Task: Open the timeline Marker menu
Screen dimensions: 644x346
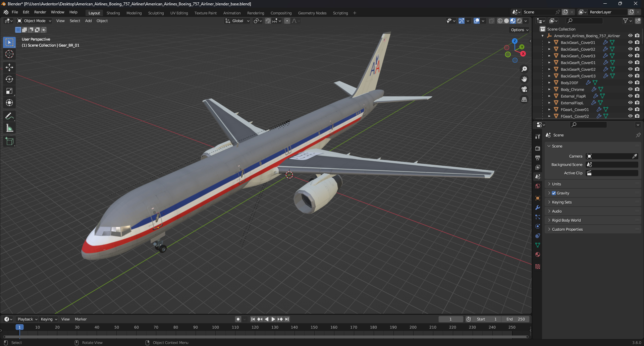Action: point(80,319)
